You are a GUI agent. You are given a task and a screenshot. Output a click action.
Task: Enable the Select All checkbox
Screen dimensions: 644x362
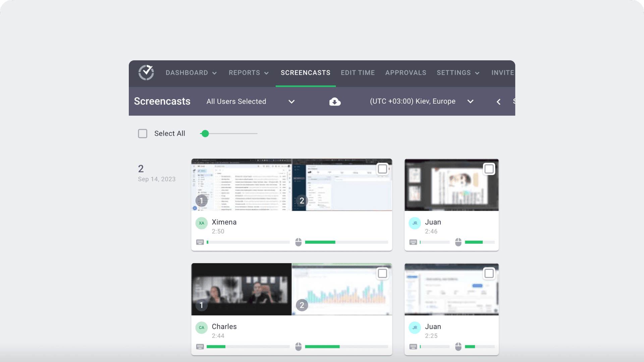tap(143, 133)
